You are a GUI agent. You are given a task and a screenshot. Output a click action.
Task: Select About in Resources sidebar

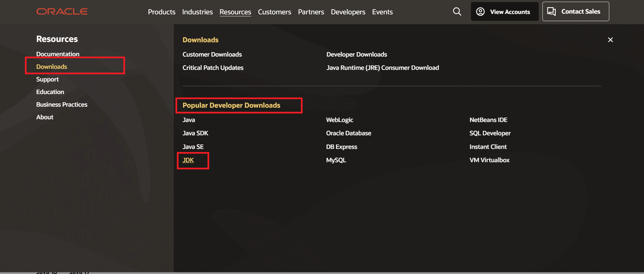point(45,117)
